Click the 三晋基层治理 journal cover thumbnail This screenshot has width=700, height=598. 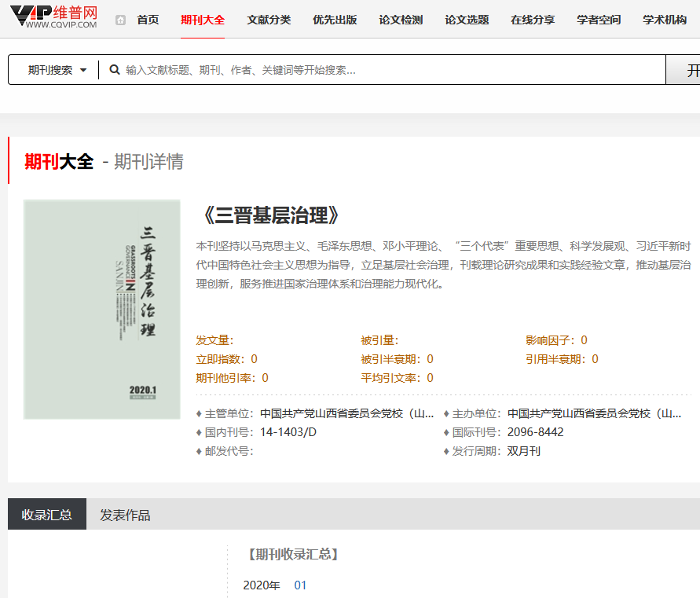tap(102, 310)
